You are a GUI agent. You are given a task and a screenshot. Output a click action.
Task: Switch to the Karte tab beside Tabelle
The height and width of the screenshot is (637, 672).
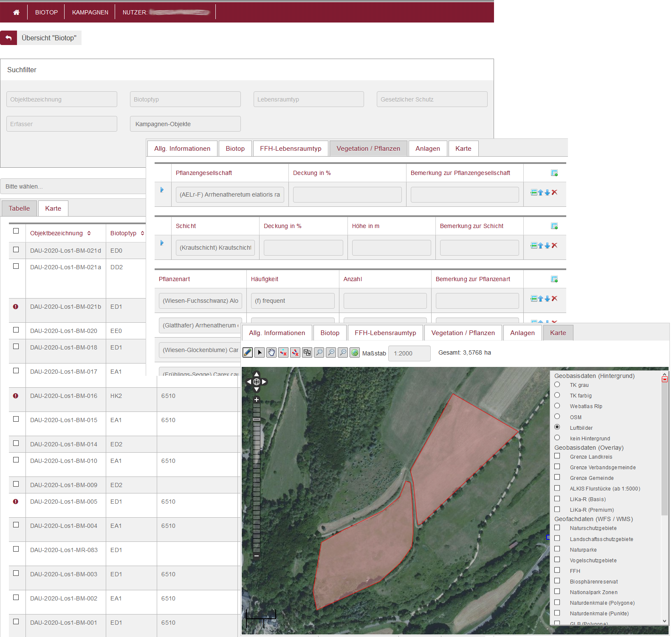click(x=53, y=209)
